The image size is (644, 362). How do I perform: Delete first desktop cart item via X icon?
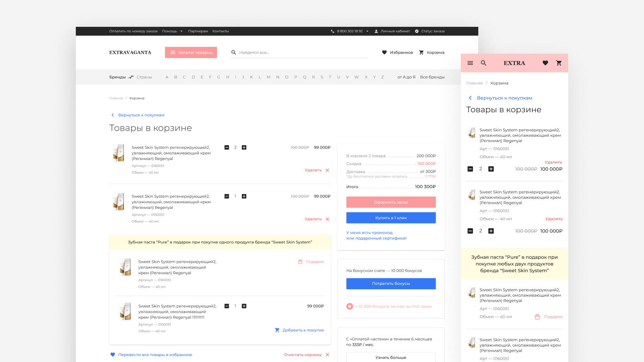click(x=327, y=170)
